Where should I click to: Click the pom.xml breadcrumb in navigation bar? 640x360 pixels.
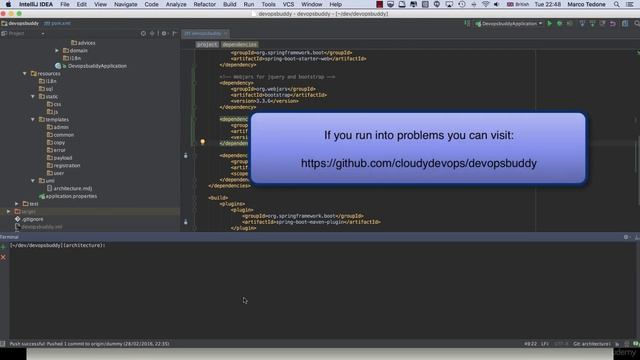pos(57,23)
